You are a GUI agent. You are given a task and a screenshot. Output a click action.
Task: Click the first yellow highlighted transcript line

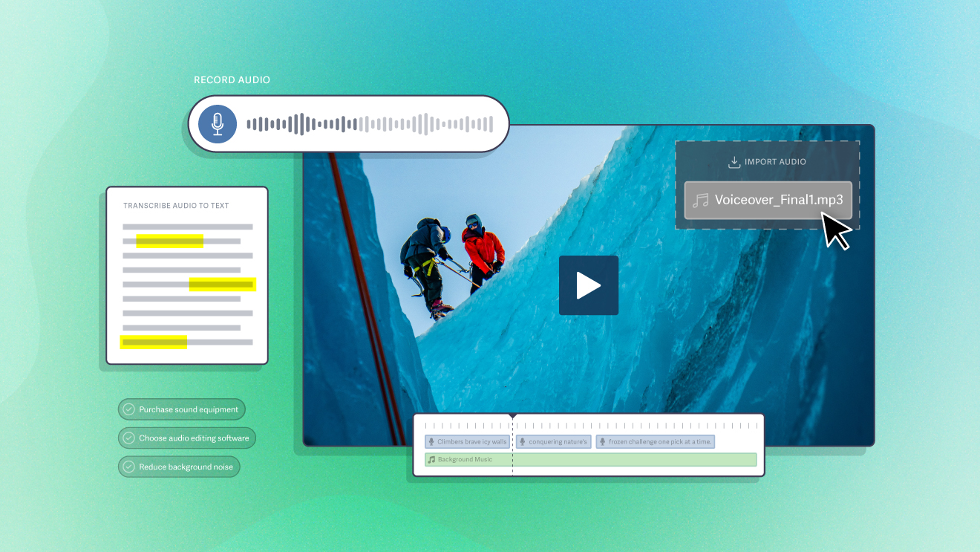169,241
